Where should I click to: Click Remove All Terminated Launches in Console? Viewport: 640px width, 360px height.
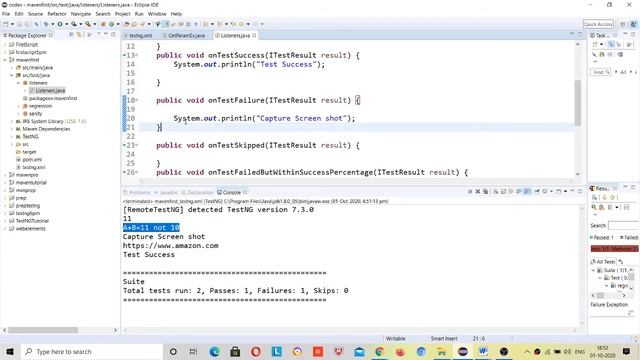[x=485, y=191]
